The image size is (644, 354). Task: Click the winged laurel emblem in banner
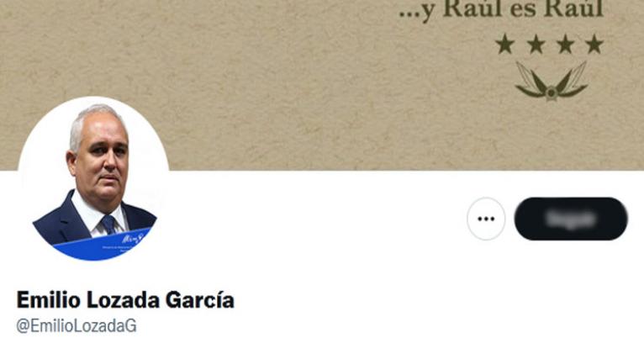(x=552, y=82)
